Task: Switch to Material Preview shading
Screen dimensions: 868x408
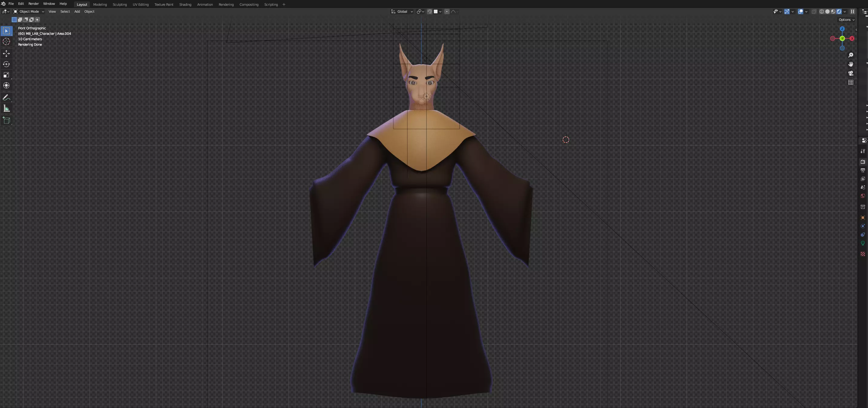Action: coord(833,12)
